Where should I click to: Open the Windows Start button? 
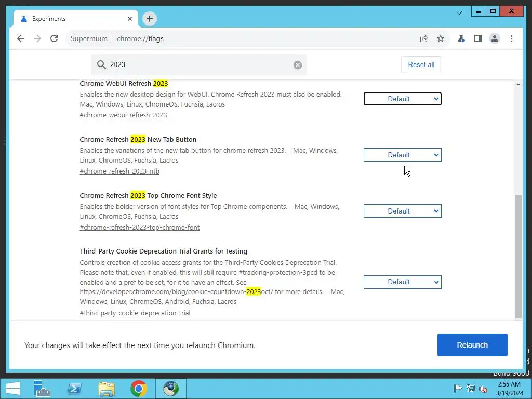13,389
